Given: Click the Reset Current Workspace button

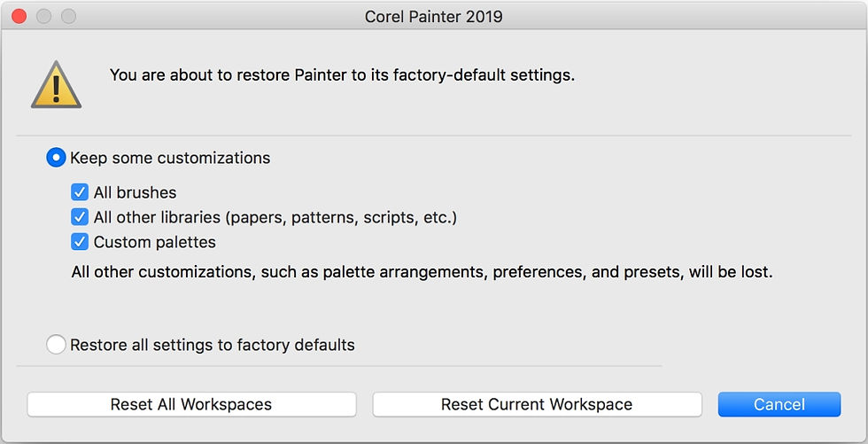Looking at the screenshot, I should (x=537, y=404).
